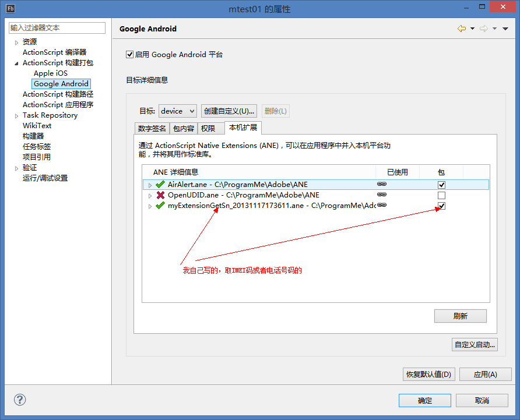Image resolution: width=520 pixels, height=420 pixels.
Task: Open the view menu triangle in header
Action: [x=505, y=29]
